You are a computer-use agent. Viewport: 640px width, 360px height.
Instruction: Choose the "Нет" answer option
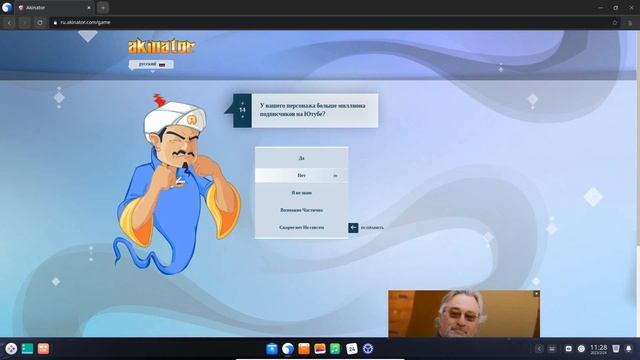301,175
